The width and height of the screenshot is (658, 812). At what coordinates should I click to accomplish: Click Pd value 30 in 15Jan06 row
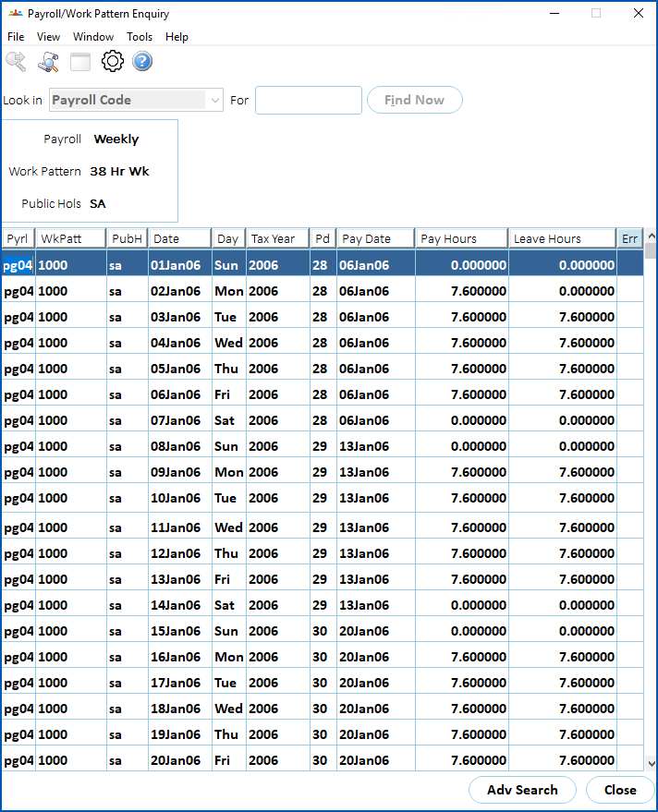pos(323,631)
